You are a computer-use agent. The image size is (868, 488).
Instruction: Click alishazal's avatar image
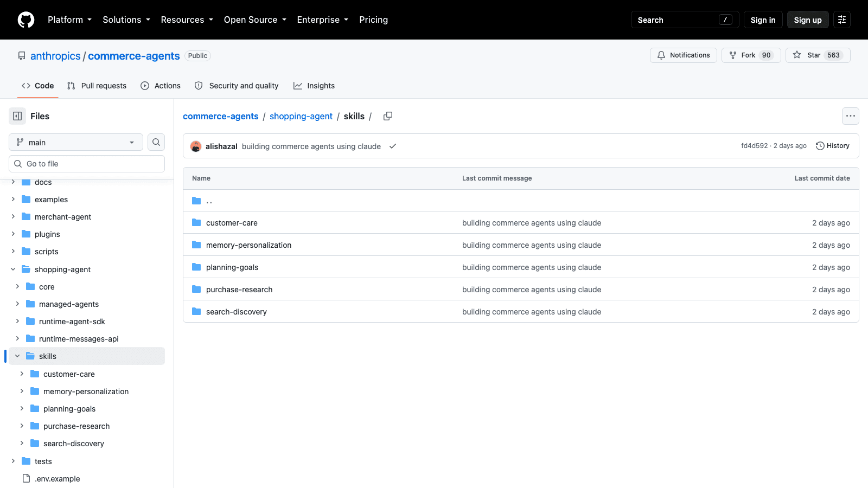click(196, 146)
